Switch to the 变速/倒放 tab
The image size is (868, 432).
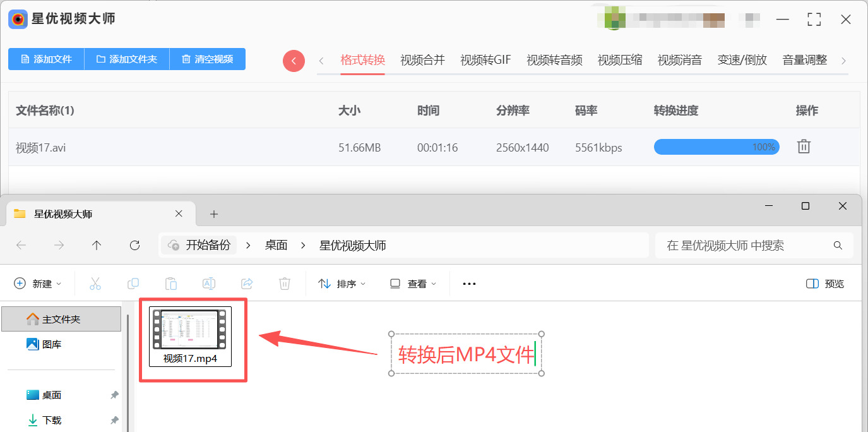pos(742,60)
